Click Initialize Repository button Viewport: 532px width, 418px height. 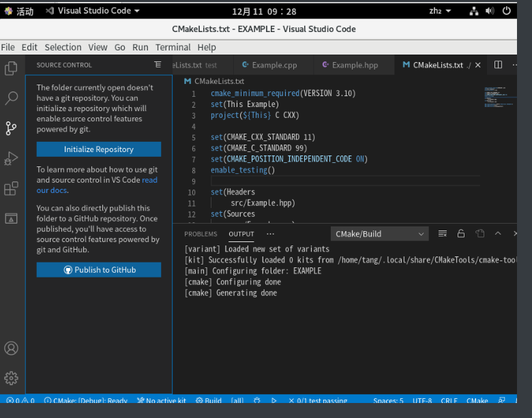(x=99, y=149)
